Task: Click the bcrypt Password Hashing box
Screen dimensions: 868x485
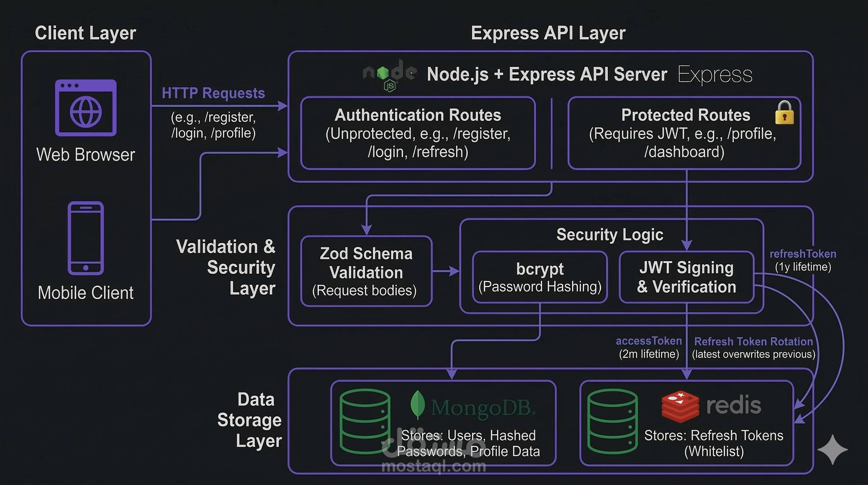Action: pos(540,277)
